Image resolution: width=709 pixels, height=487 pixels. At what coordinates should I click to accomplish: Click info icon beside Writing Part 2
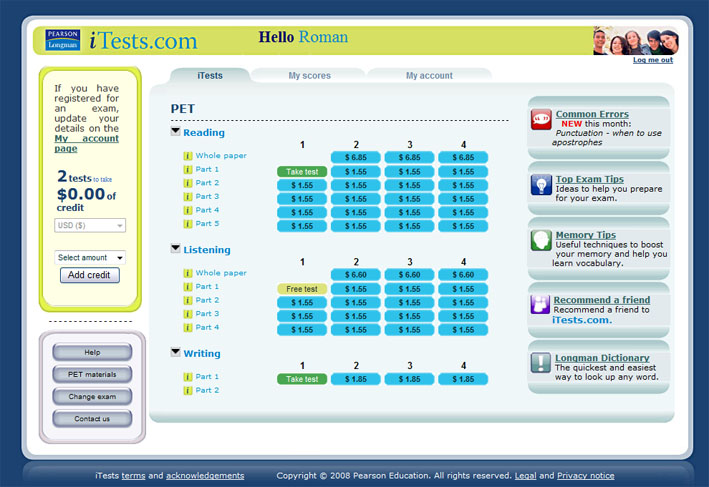coord(187,390)
